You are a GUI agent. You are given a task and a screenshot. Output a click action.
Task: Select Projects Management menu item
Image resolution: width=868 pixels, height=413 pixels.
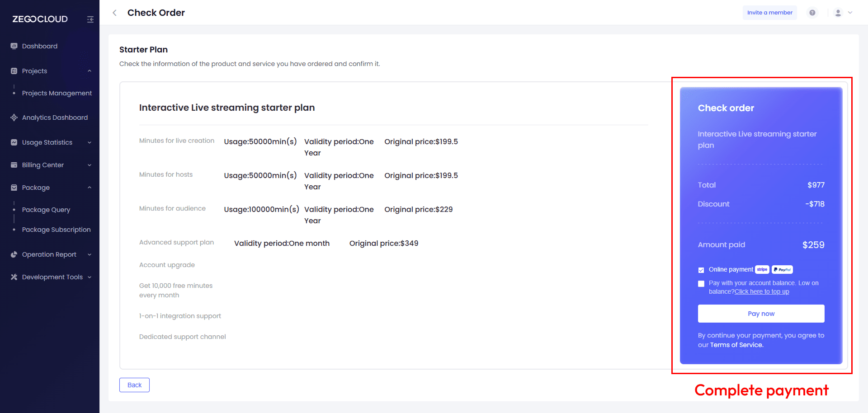57,93
